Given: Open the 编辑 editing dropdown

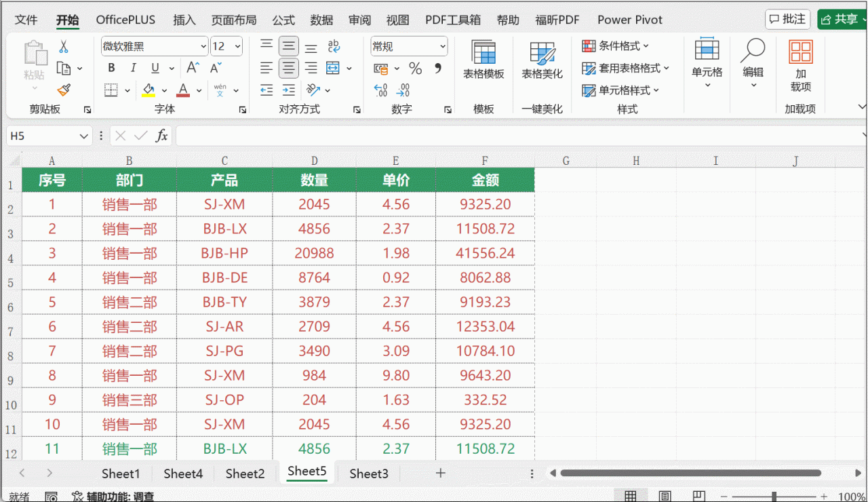Looking at the screenshot, I should [x=753, y=63].
